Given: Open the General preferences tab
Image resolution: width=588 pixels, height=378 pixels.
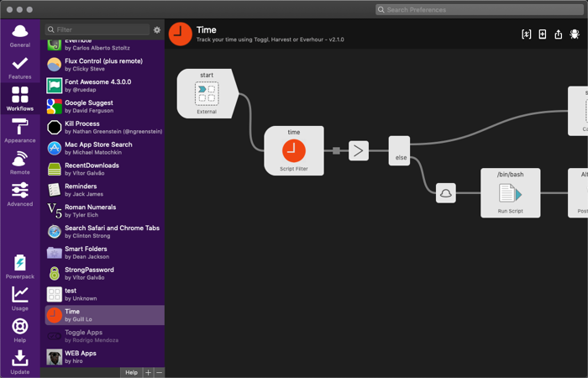Looking at the screenshot, I should click(20, 35).
